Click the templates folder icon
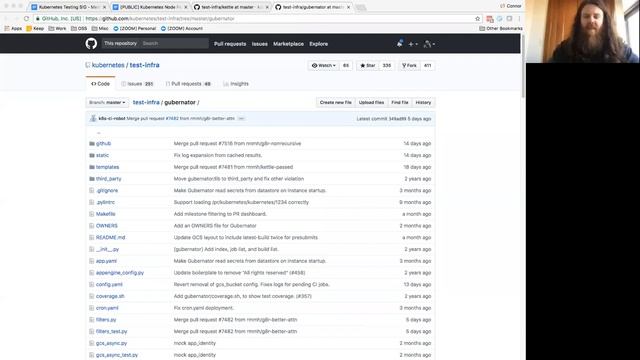The image size is (640, 360). click(x=92, y=167)
